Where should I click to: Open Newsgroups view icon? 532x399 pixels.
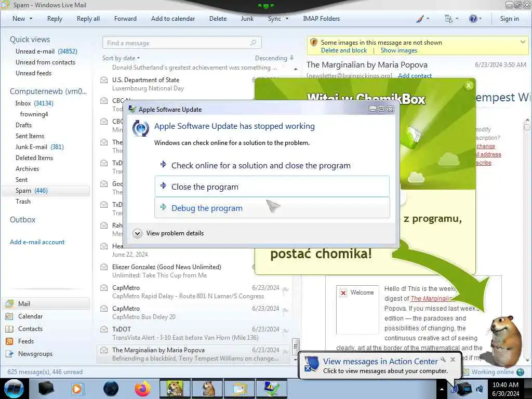(x=9, y=354)
